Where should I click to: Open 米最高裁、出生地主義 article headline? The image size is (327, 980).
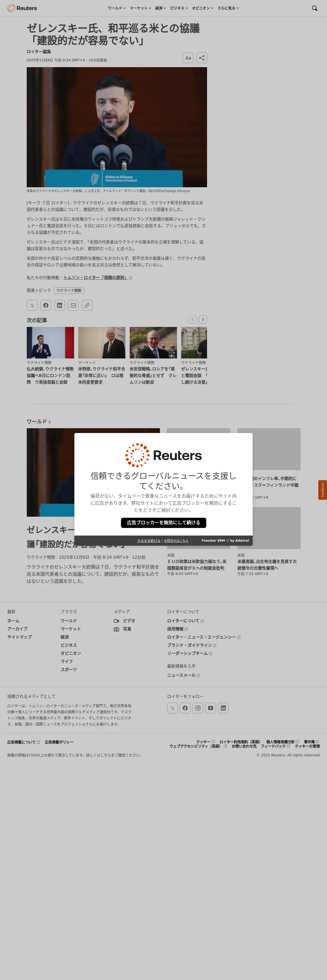(x=267, y=565)
